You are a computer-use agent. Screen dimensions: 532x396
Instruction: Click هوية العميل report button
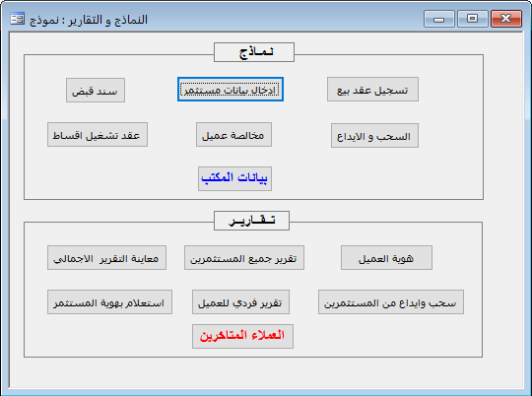386,257
